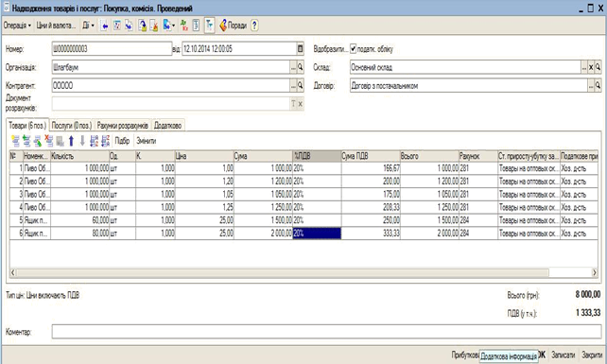Click the Кількість column header
Screen dimensions: 607x364
pos(79,156)
